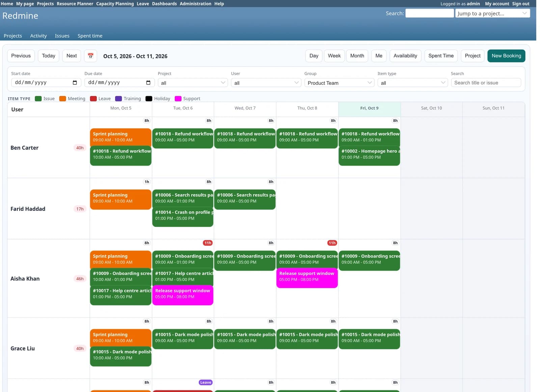The height and width of the screenshot is (392, 540).
Task: Focus the top Search input field
Action: click(430, 13)
